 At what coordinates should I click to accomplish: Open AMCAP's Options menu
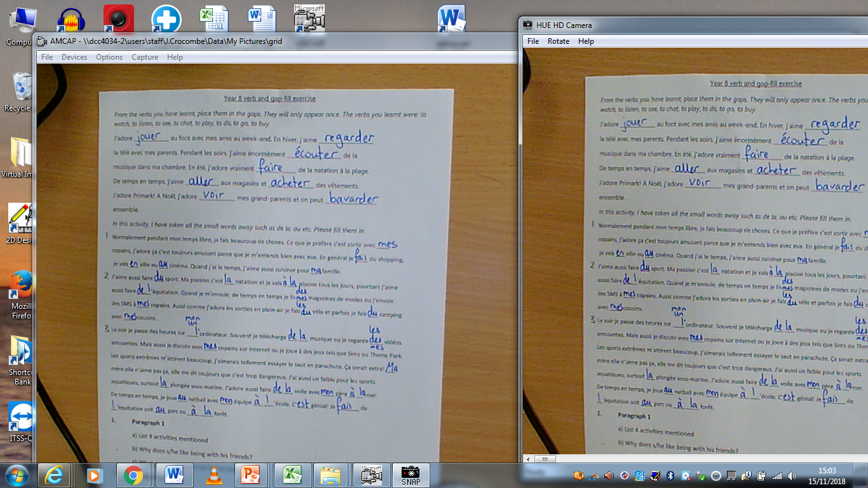(109, 57)
